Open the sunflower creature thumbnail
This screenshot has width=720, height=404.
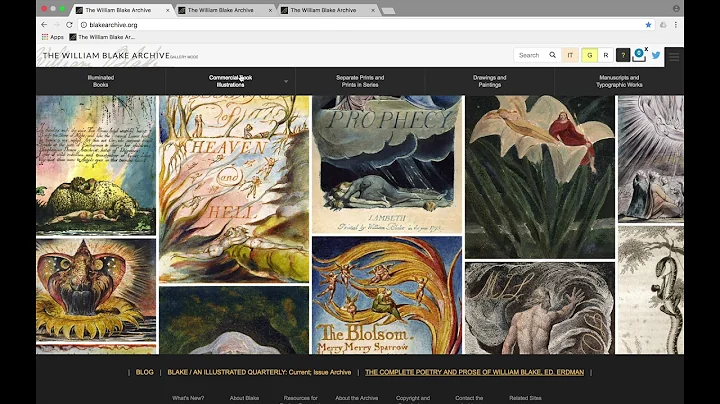click(x=96, y=291)
